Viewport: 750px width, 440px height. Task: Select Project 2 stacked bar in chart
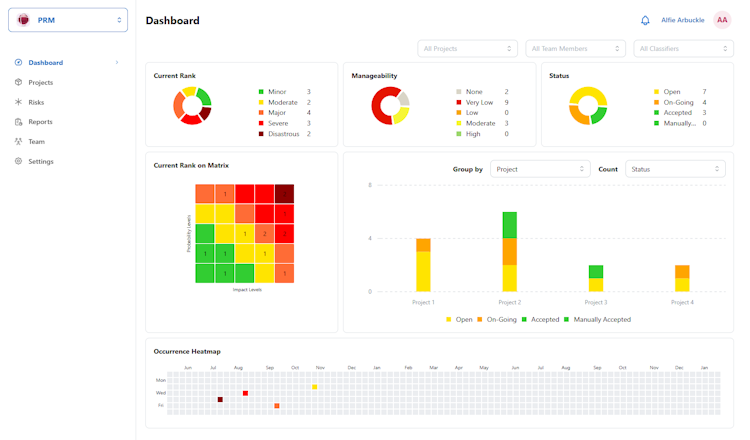(509, 252)
